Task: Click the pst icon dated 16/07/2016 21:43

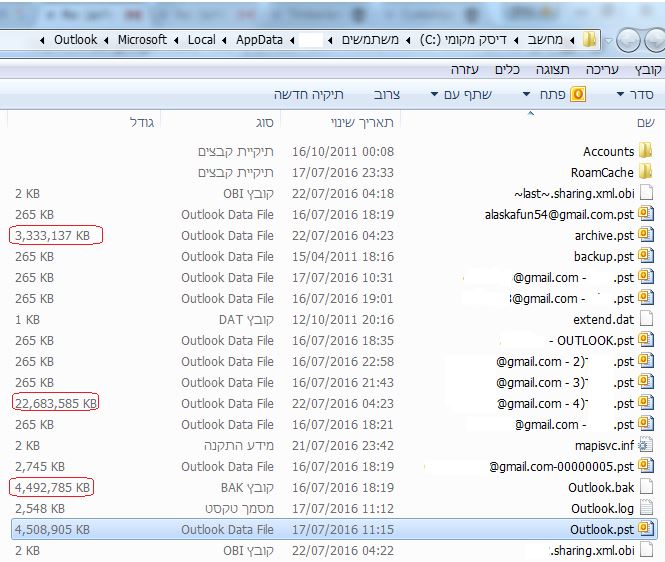Action: point(646,382)
